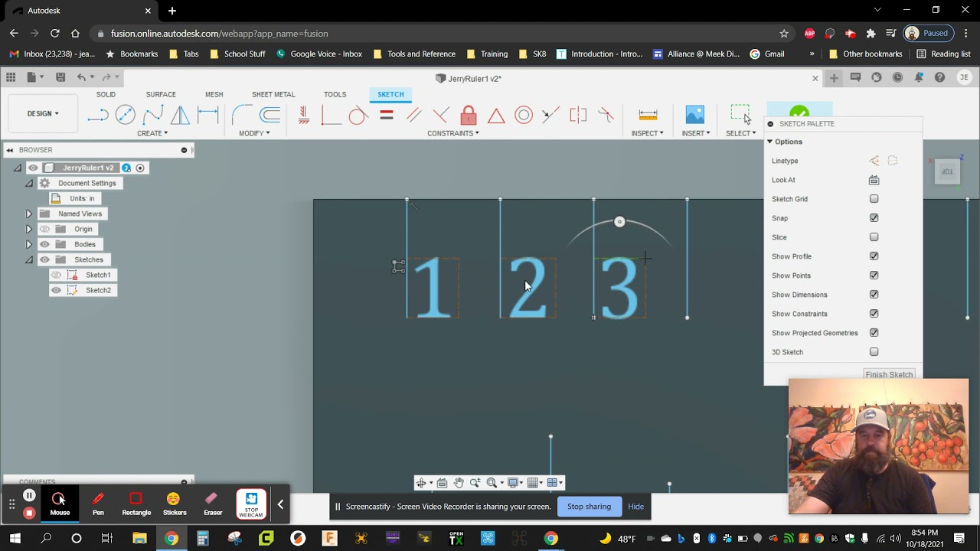Select the Line sketch tool
Image resolution: width=980 pixels, height=551 pixels.
point(98,116)
